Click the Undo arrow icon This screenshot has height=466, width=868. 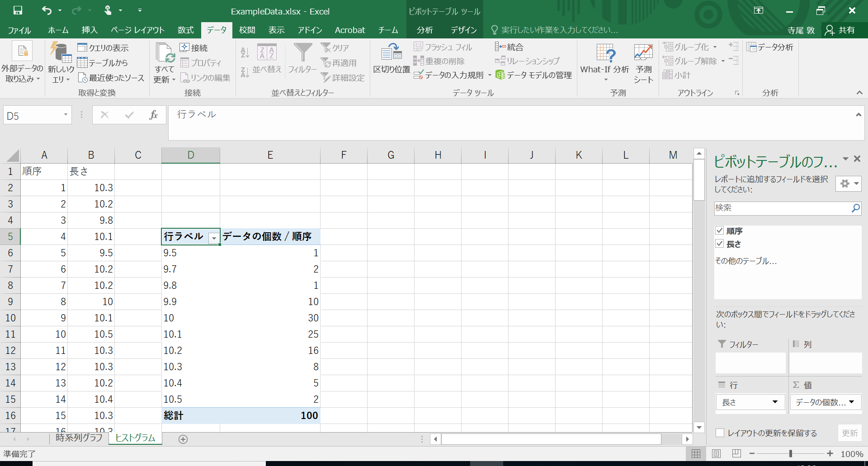tap(47, 10)
